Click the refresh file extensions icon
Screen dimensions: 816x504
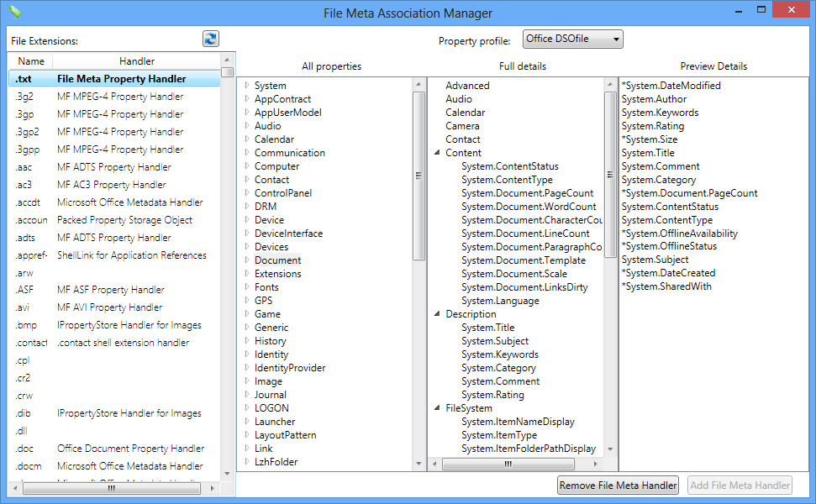[x=210, y=38]
